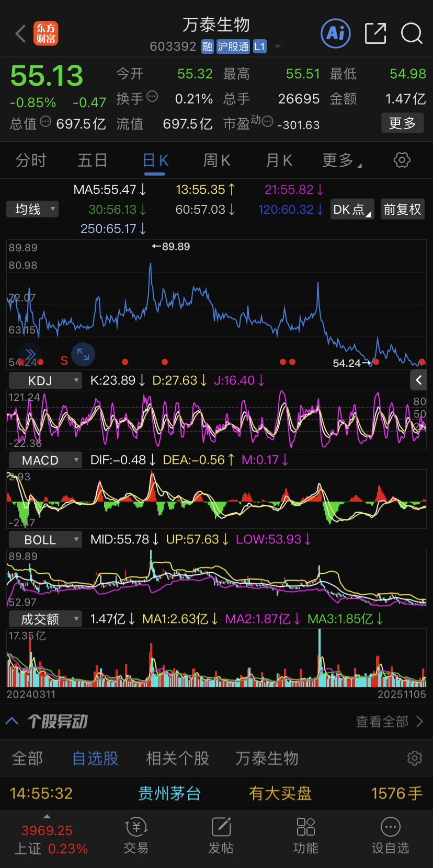This screenshot has width=433, height=868.
Task: Tap 万泰生物 stock title
Action: (216, 25)
